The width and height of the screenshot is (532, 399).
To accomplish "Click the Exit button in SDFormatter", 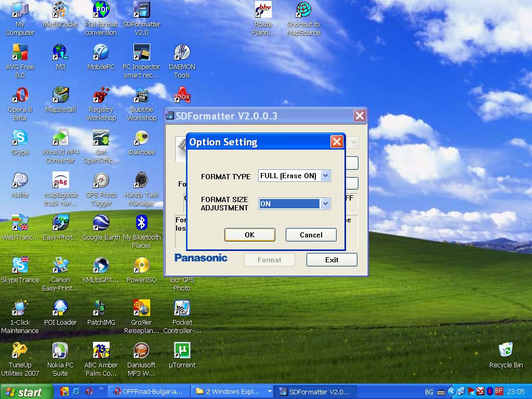I will [331, 260].
